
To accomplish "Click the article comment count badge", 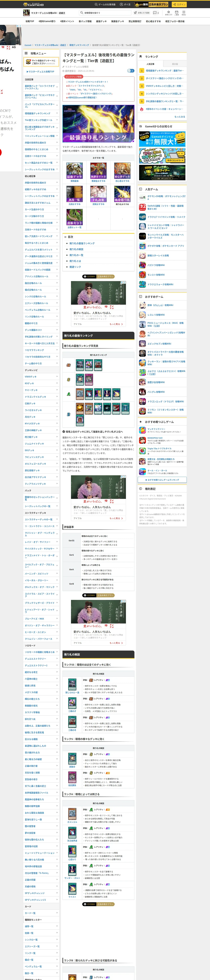I will 131,71.
